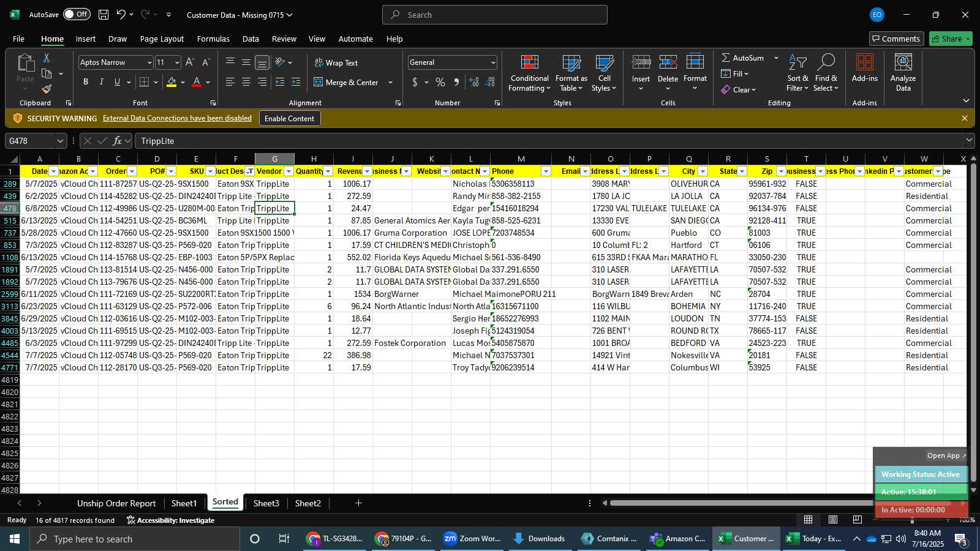Image resolution: width=980 pixels, height=551 pixels.
Task: Open font name dropdown Aptos Narrow
Action: (x=149, y=62)
